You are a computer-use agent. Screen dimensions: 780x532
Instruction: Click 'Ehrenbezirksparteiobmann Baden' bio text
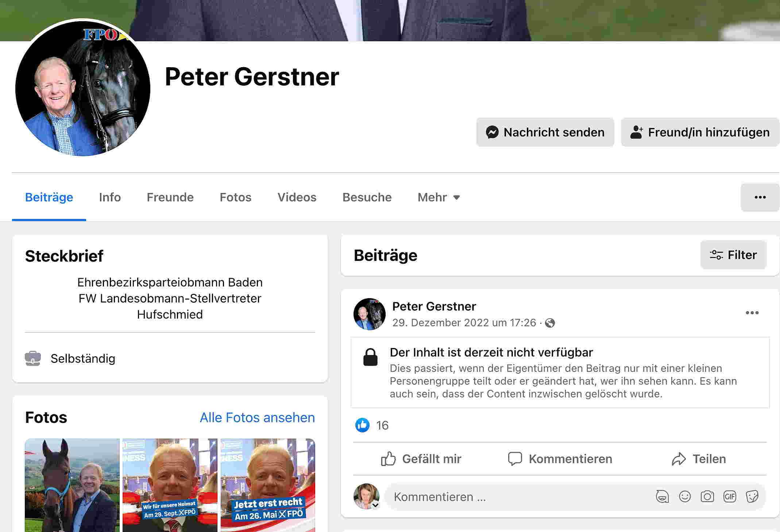click(x=170, y=282)
